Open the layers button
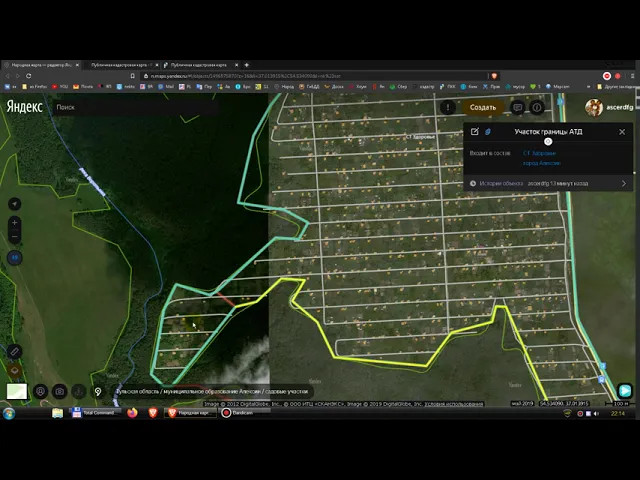640x480 pixels. pos(15,370)
